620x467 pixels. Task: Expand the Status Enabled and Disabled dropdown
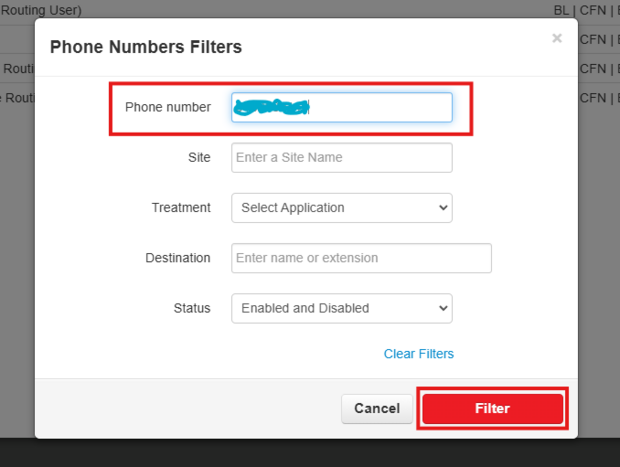pyautogui.click(x=341, y=308)
